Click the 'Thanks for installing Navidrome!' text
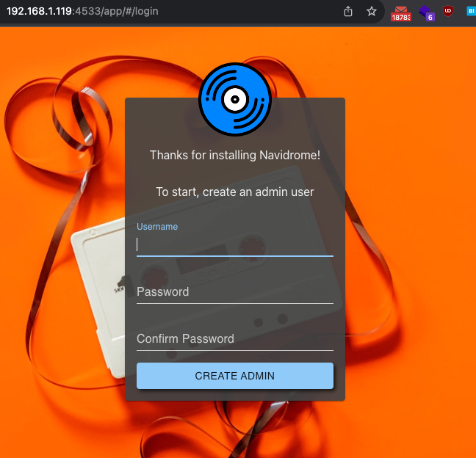Viewport: 476px width, 458px height. (x=235, y=155)
